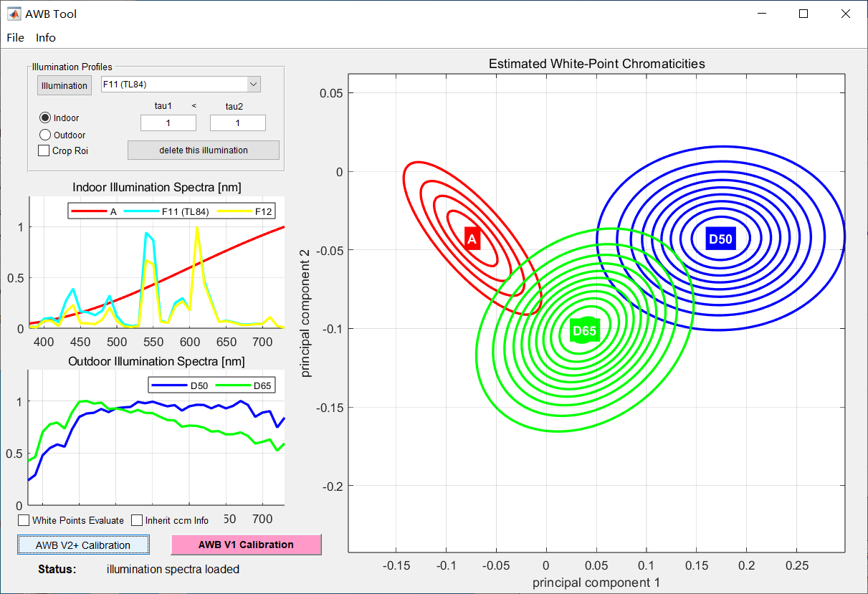Run the pink AWB V1 Calibration button

click(246, 545)
